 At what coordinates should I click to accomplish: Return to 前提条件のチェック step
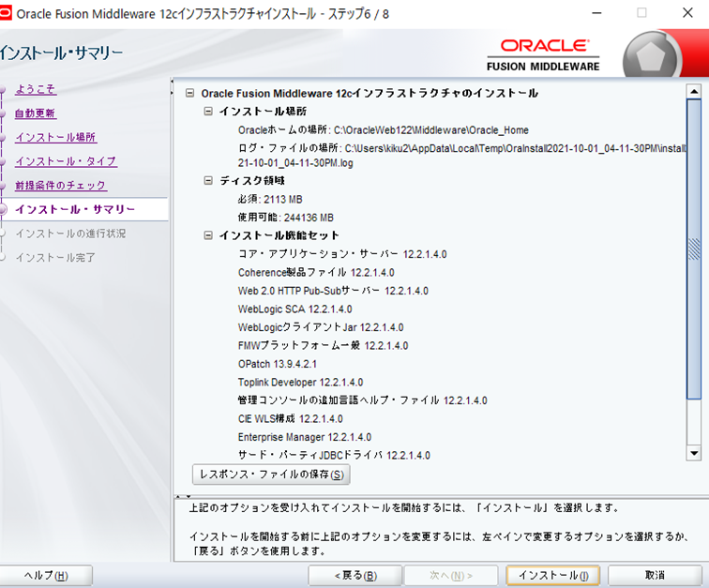pos(61,186)
